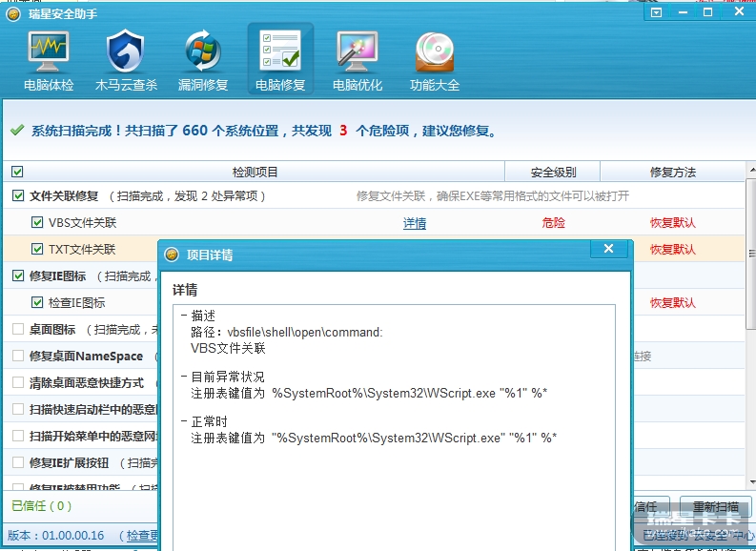
Task: Toggle the select-all checkbox in table header
Action: [x=17, y=172]
